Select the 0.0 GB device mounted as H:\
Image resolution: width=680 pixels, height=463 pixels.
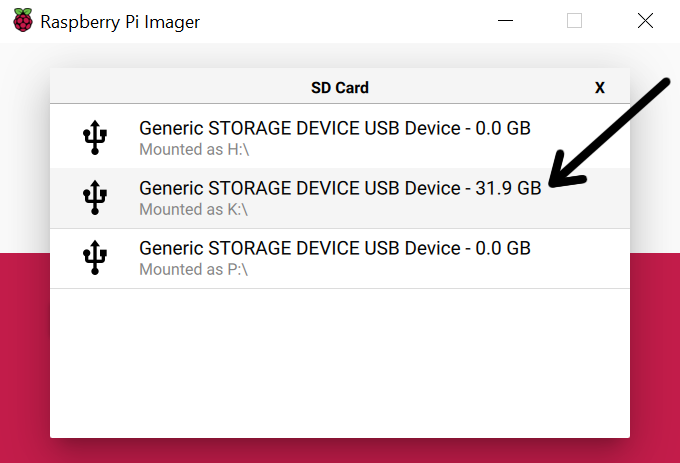[x=340, y=138]
